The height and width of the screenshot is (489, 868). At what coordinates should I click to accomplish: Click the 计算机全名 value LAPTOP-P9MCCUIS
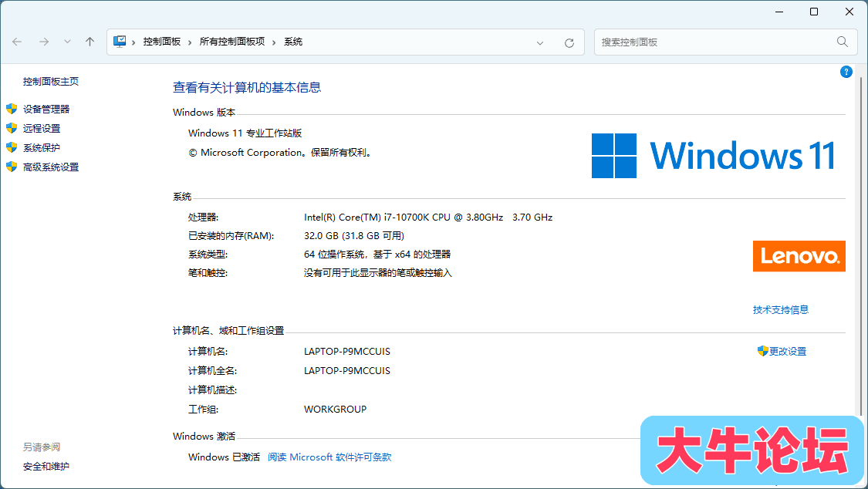(x=346, y=371)
